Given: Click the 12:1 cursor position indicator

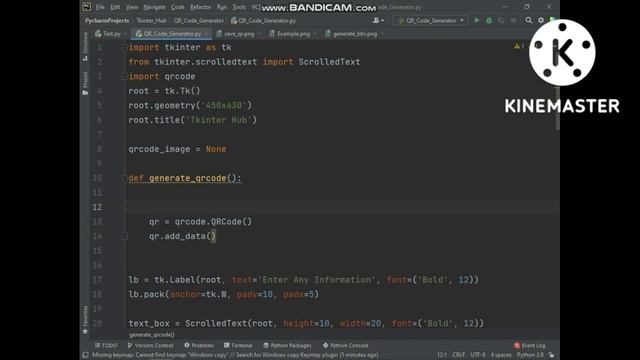Looking at the screenshot, I should pos(442,355).
